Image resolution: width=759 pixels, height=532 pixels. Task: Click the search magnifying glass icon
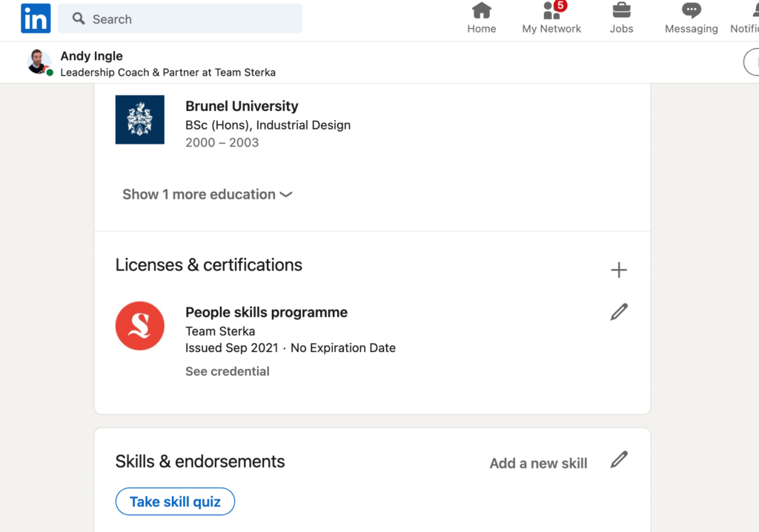[78, 19]
